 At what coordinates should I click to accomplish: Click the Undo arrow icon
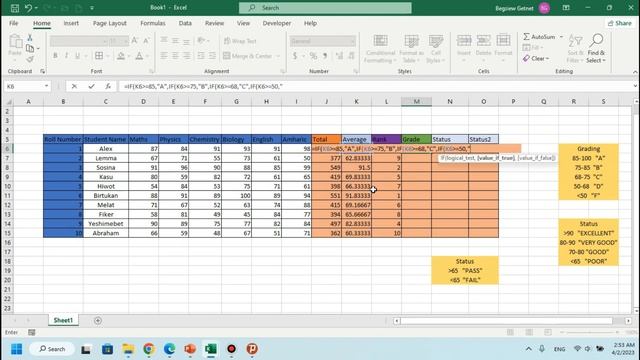pyautogui.click(x=28, y=8)
